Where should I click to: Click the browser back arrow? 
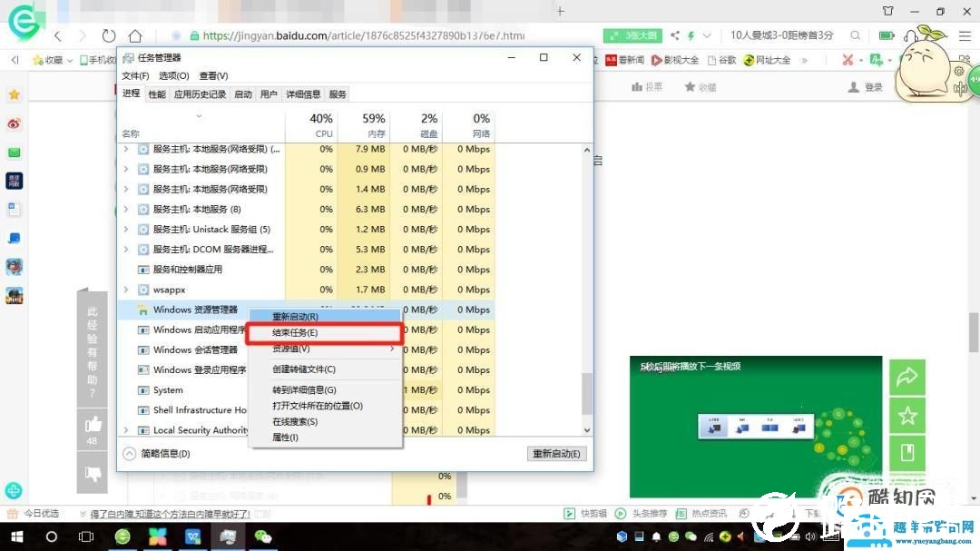click(x=58, y=35)
